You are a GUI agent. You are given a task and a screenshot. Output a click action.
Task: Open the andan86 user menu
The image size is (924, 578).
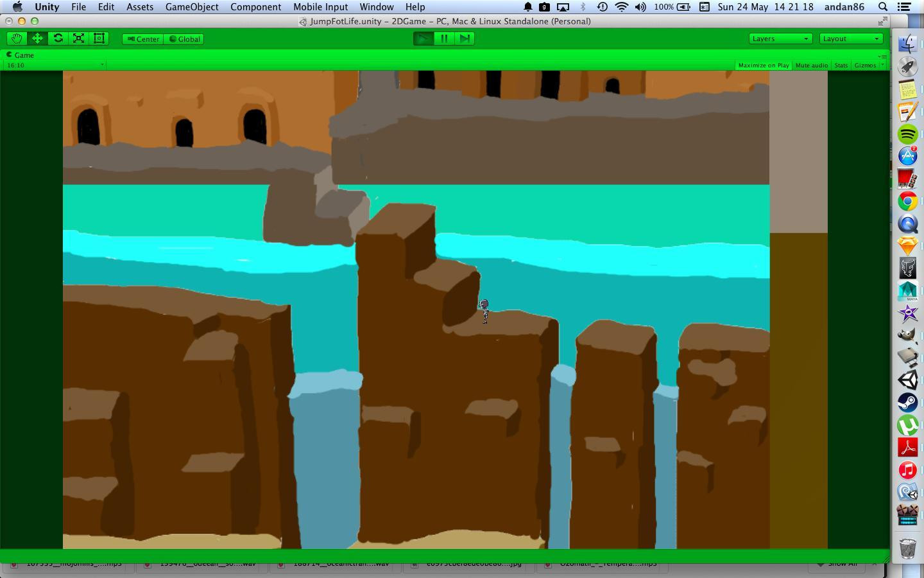point(844,7)
